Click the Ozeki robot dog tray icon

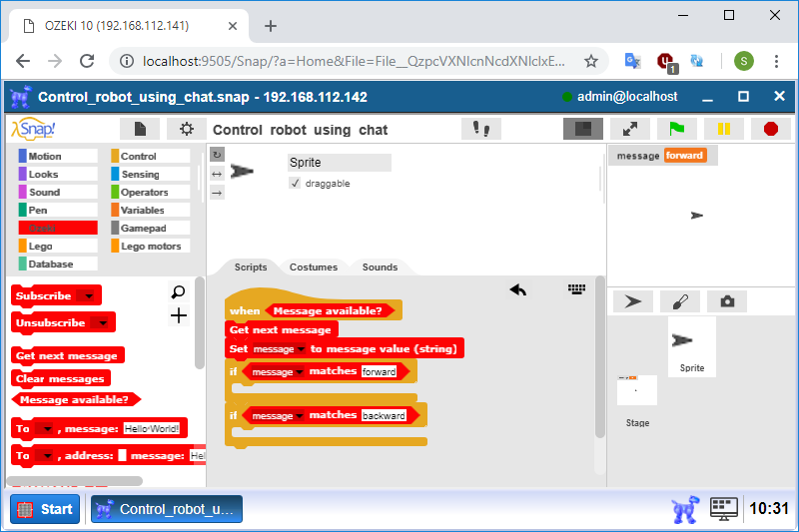tap(685, 509)
